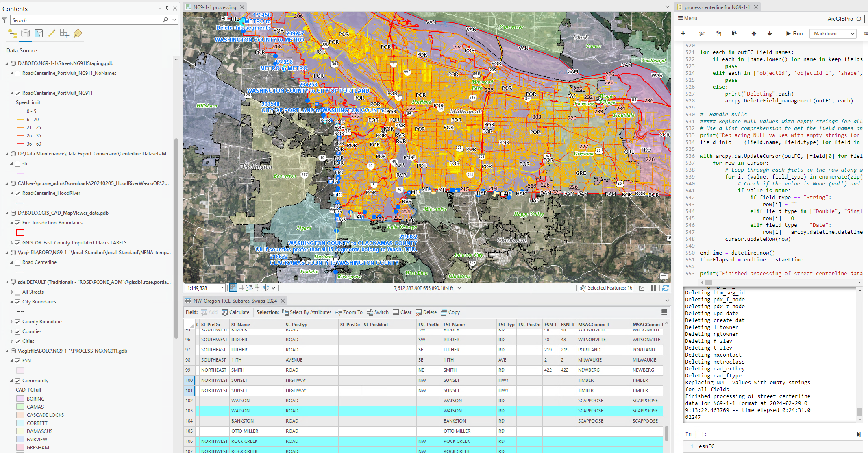Image resolution: width=868 pixels, height=453 pixels.
Task: Pause map drawing with the pause icon
Action: [x=654, y=288]
